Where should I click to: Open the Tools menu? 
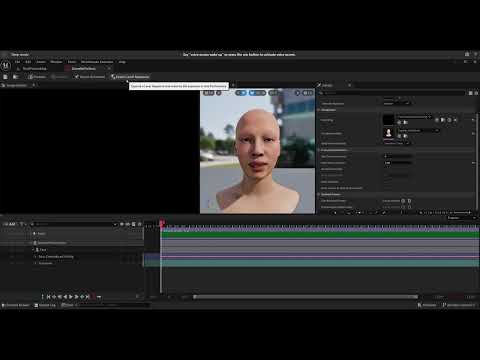tap(72, 62)
